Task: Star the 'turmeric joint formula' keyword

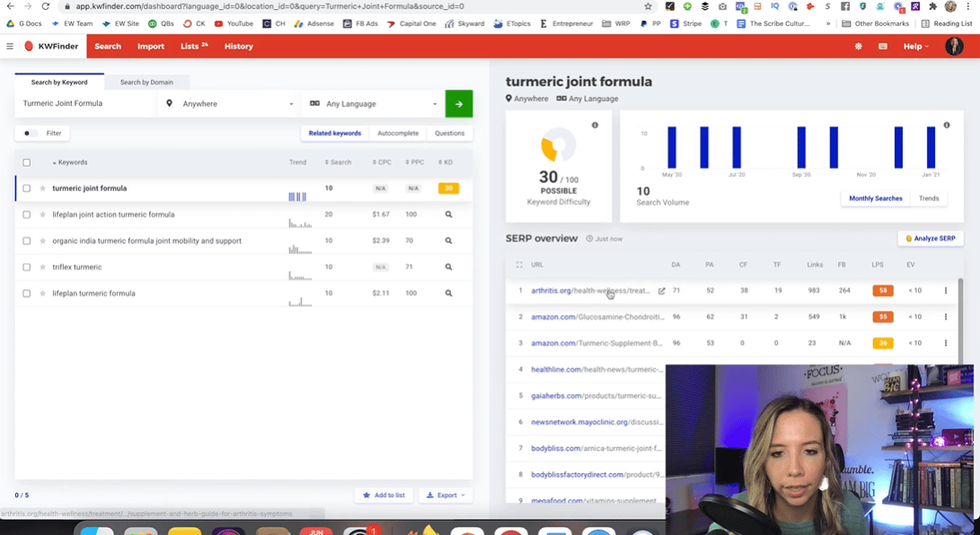Action: (42, 188)
